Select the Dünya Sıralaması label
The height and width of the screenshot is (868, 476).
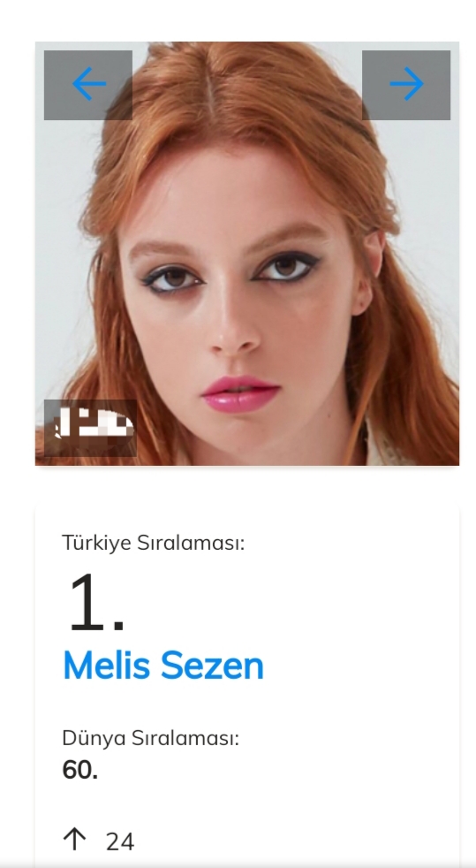pos(150,738)
